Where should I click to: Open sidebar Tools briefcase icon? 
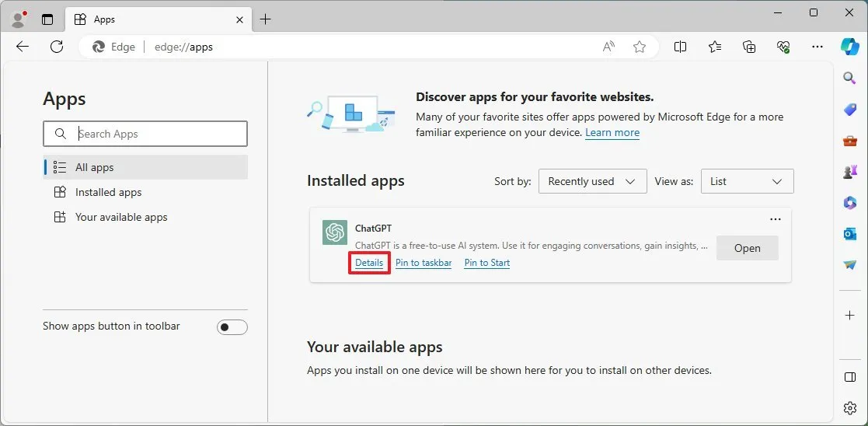[x=849, y=141]
